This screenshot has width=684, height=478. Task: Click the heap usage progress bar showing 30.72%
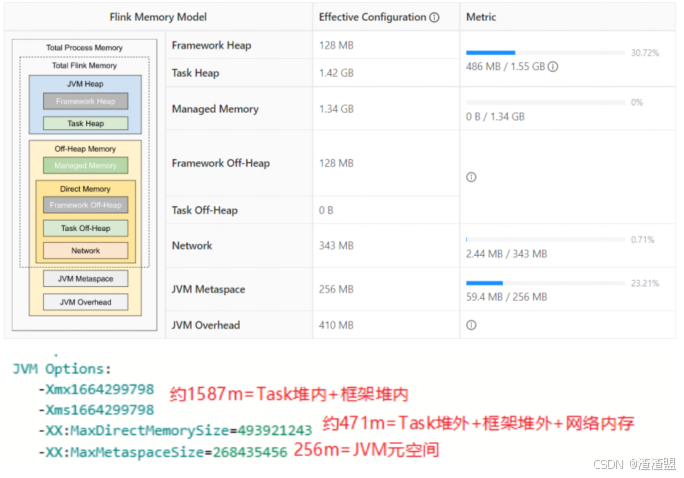545,53
